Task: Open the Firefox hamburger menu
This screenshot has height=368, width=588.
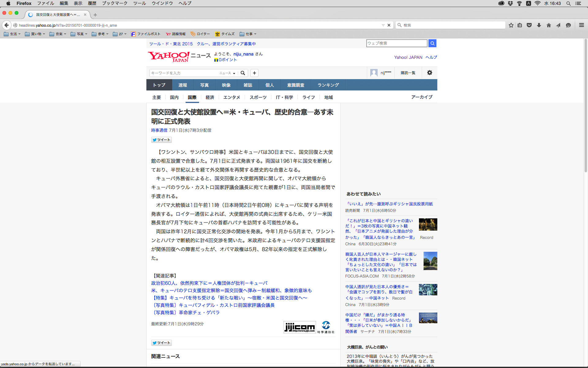Action: (581, 25)
